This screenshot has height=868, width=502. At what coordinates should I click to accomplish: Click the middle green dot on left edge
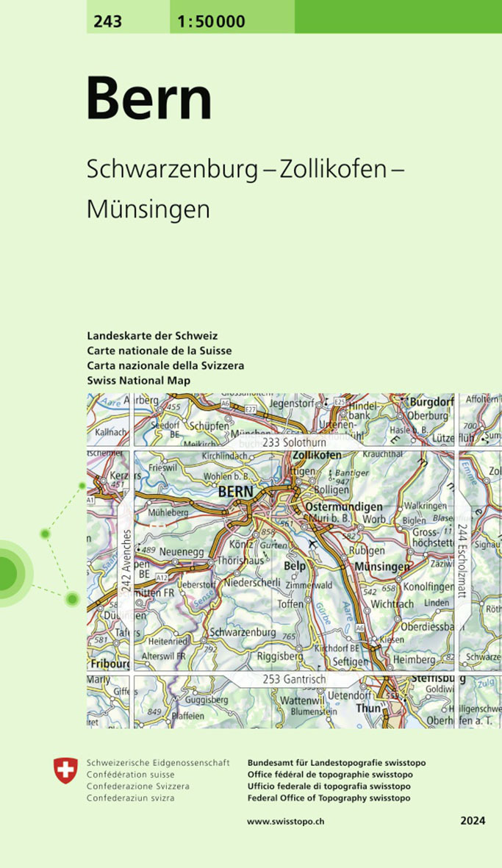[x=45, y=533]
